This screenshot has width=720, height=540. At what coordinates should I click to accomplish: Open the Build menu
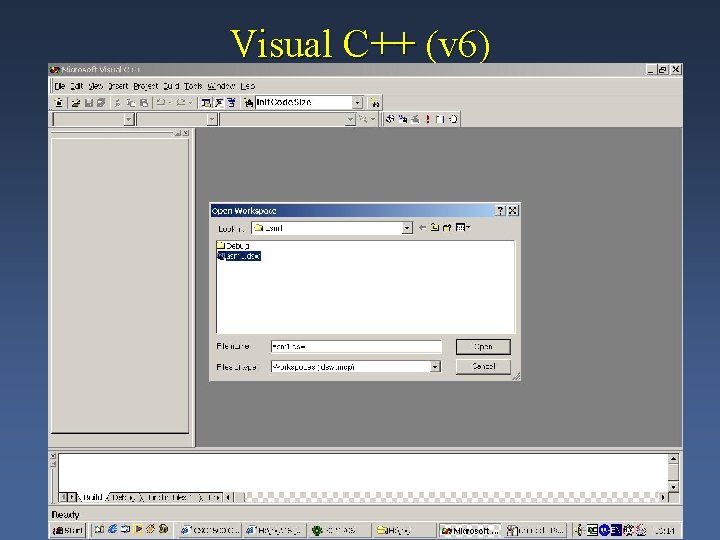171,86
